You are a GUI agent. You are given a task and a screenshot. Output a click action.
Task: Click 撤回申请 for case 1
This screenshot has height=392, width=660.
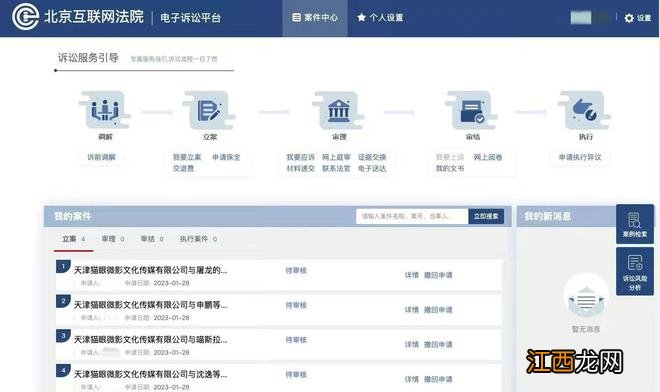coord(438,275)
